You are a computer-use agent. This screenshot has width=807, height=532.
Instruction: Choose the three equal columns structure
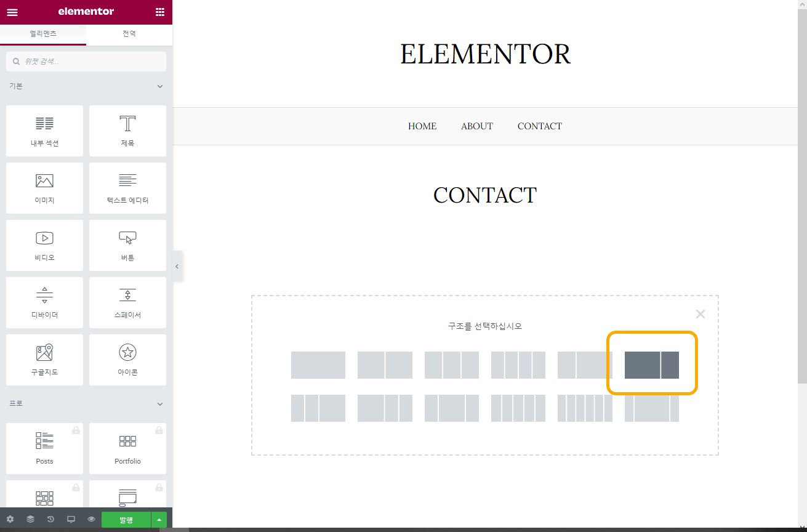click(x=452, y=365)
